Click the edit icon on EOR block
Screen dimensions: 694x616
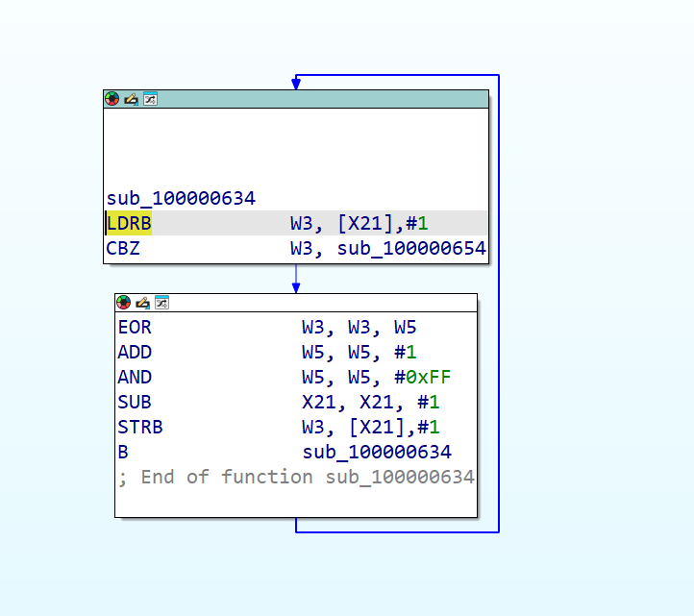coord(142,303)
